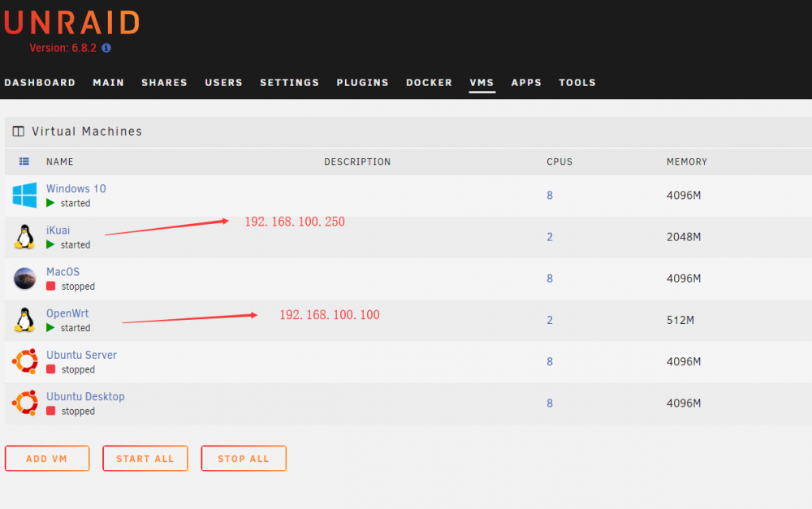812x509 pixels.
Task: Click the CPU count 8 for Ubuntu Server
Action: pos(550,361)
